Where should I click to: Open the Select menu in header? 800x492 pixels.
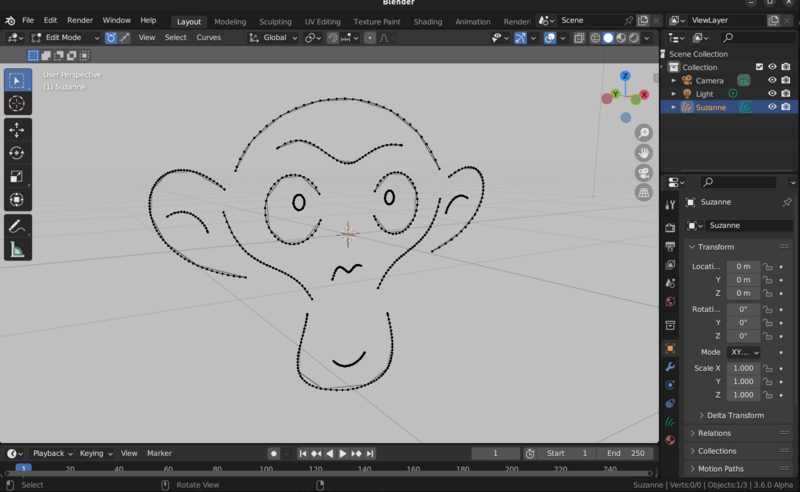coord(176,38)
